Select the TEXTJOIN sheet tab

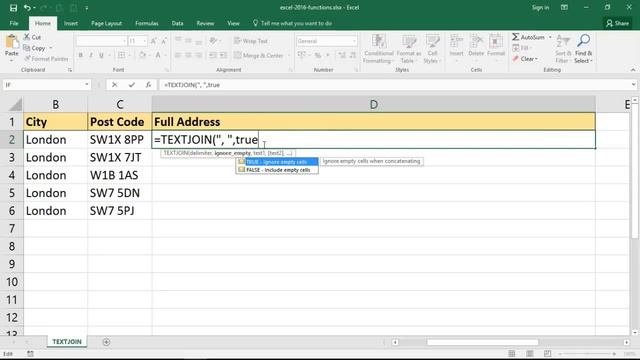pyautogui.click(x=67, y=342)
